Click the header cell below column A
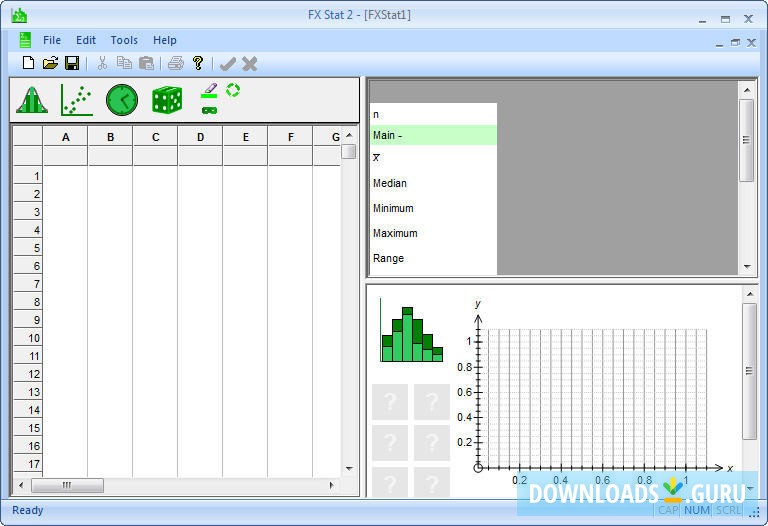The height and width of the screenshot is (526, 768). 66,156
